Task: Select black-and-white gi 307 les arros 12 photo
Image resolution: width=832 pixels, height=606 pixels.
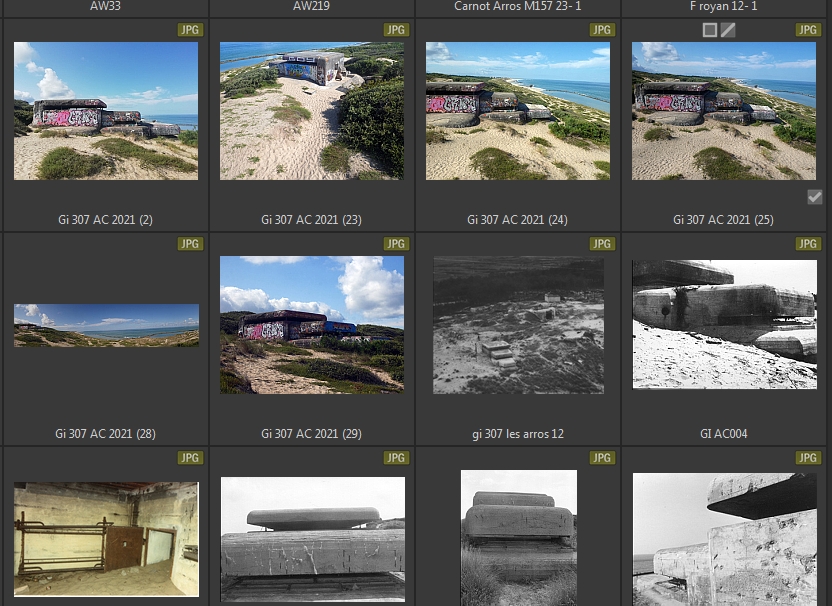Action: click(x=518, y=325)
